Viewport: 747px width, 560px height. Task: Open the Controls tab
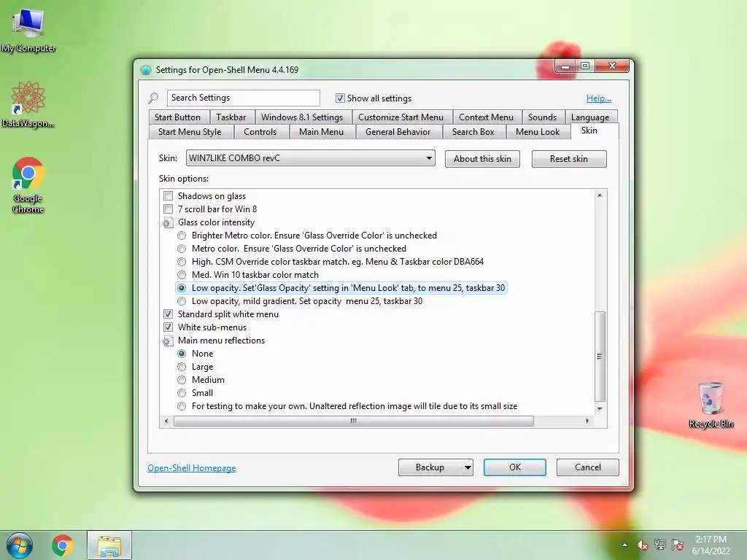coord(260,132)
